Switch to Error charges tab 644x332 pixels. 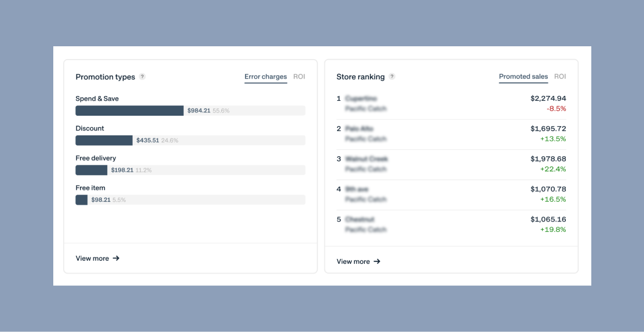click(265, 77)
